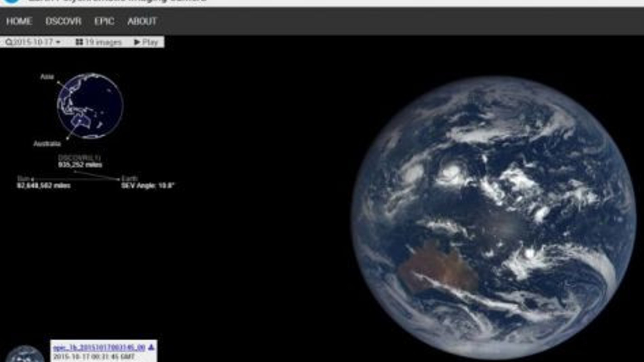The height and width of the screenshot is (362, 644).
Task: Click the Australia label on the globe diagram
Action: [47, 144]
